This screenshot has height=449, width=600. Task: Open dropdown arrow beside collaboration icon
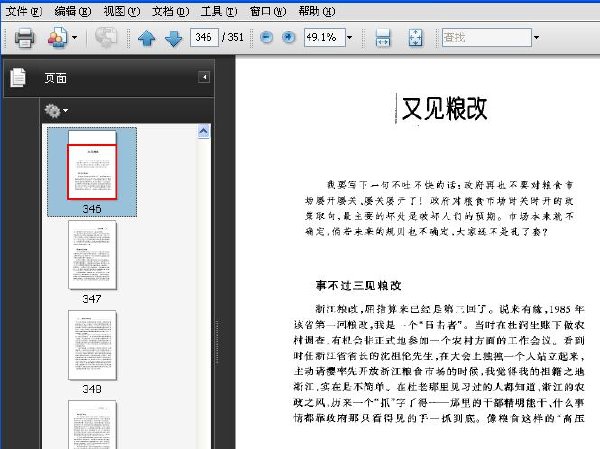tap(74, 38)
